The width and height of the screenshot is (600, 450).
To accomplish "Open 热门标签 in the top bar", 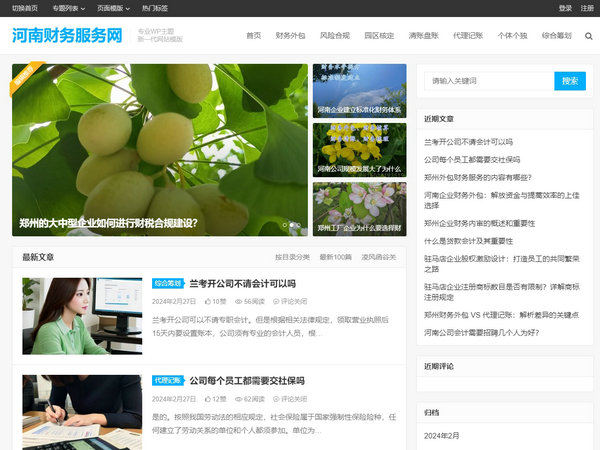I will point(155,8).
